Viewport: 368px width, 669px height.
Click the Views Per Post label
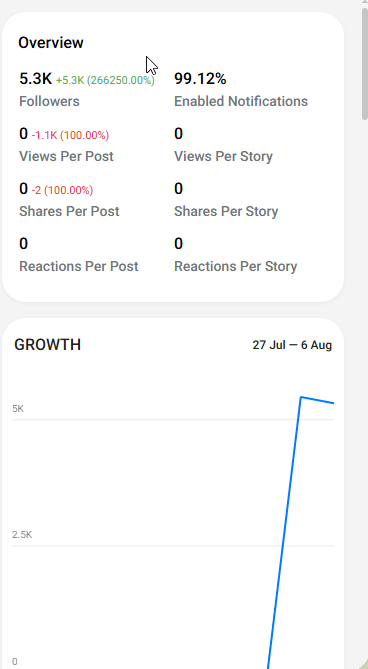coord(66,157)
